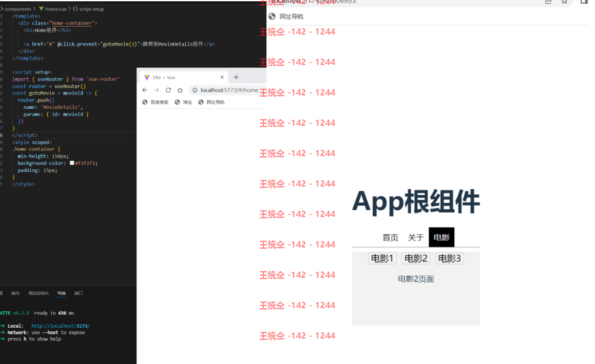Click the components breadcrumb in the editor
Viewport: 595px width, 364px height.
pos(18,9)
